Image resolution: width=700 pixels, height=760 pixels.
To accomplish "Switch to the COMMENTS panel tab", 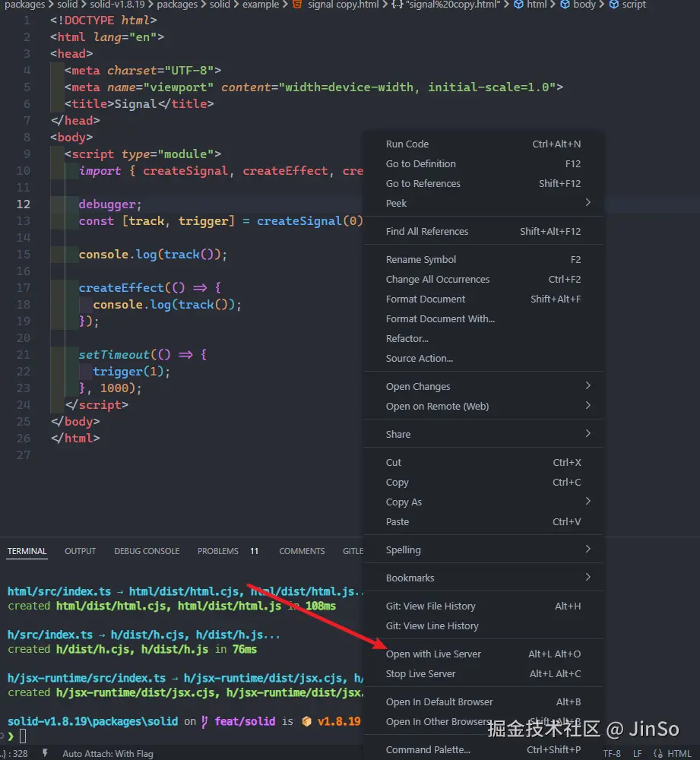I will (302, 551).
